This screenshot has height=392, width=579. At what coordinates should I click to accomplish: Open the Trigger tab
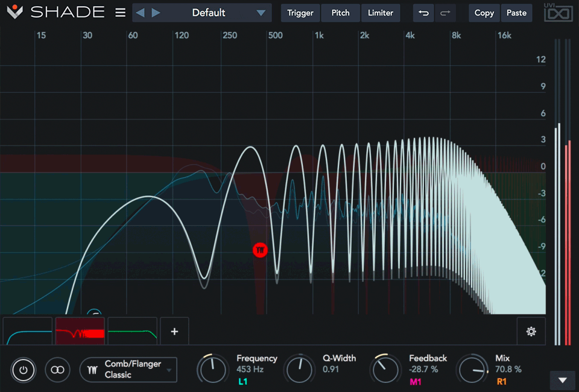(x=300, y=13)
